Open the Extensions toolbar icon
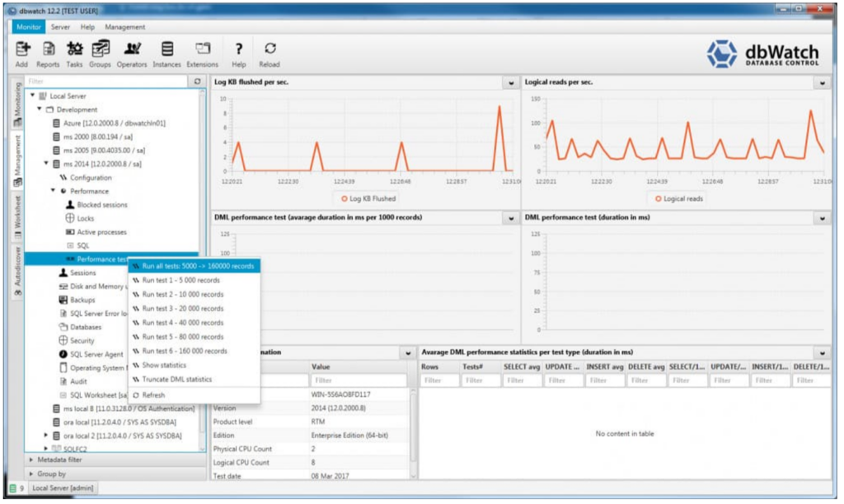 tap(203, 49)
